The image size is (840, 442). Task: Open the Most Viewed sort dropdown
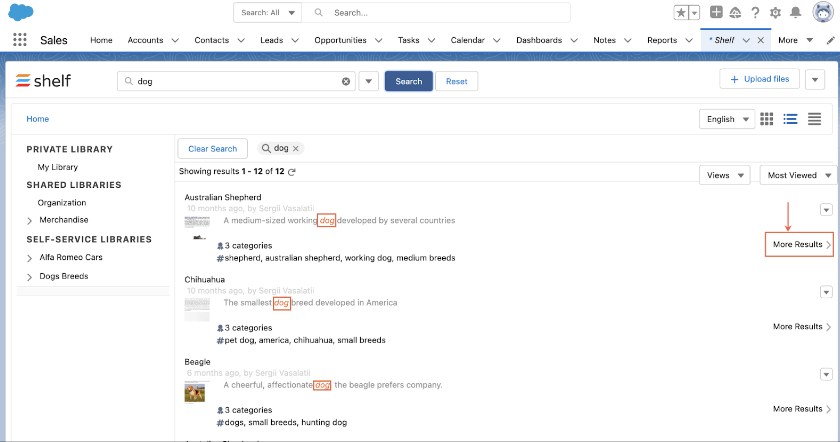[x=798, y=175]
